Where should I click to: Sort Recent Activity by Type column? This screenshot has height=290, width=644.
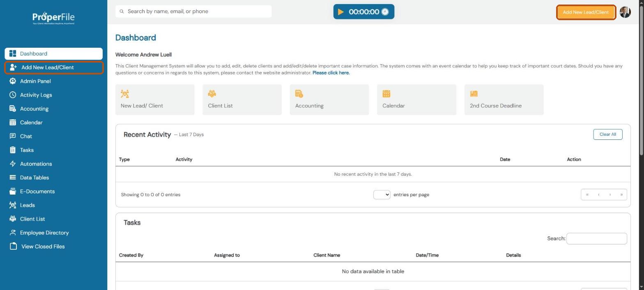[124, 159]
